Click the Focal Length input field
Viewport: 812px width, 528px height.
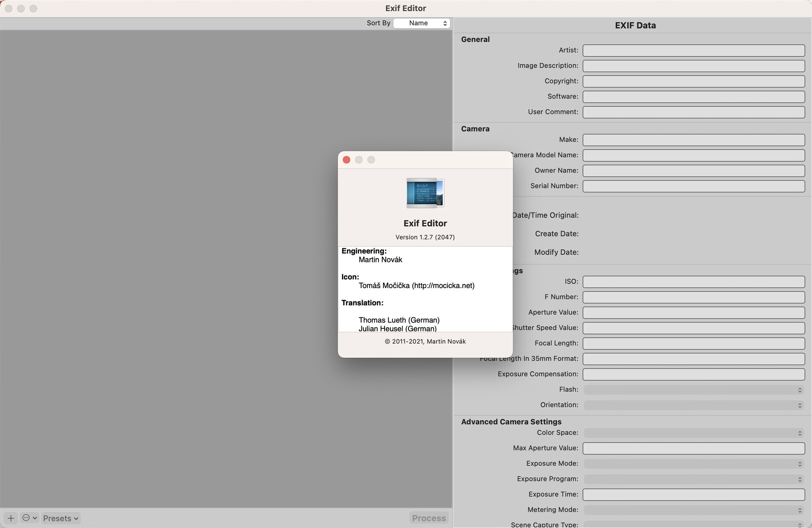coord(693,343)
